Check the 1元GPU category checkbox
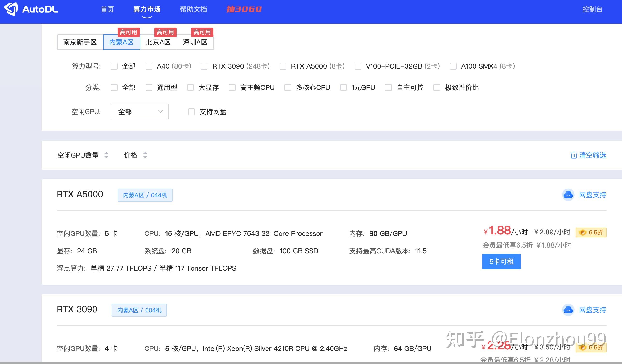Image resolution: width=622 pixels, height=364 pixels. pyautogui.click(x=343, y=87)
